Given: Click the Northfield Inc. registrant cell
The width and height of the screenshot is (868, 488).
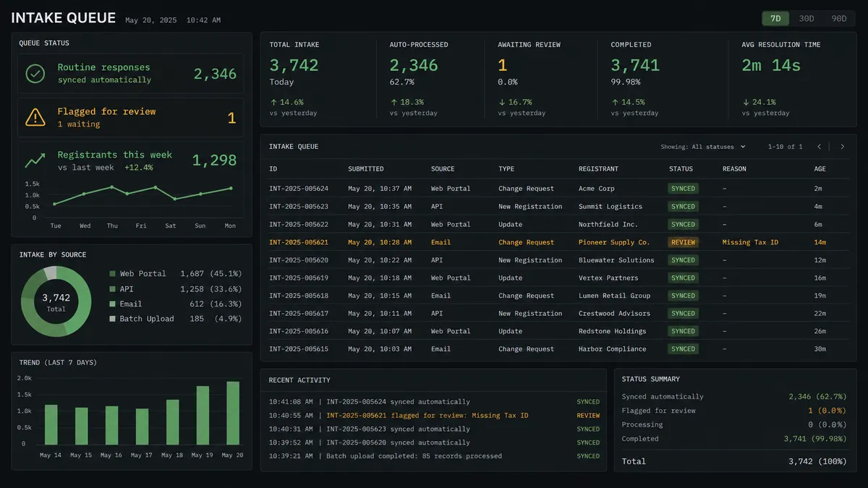Looking at the screenshot, I should (x=608, y=224).
